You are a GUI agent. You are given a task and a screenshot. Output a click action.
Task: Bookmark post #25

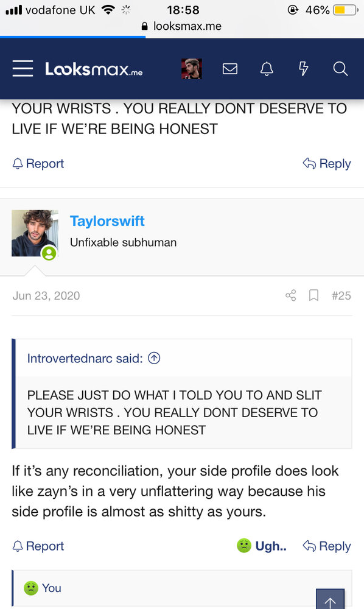[x=313, y=295]
